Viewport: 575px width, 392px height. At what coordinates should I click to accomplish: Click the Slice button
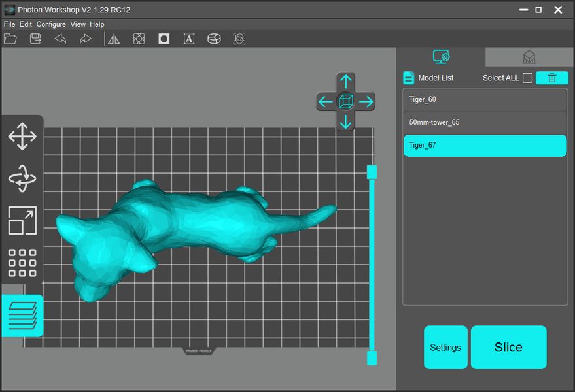pyautogui.click(x=508, y=348)
